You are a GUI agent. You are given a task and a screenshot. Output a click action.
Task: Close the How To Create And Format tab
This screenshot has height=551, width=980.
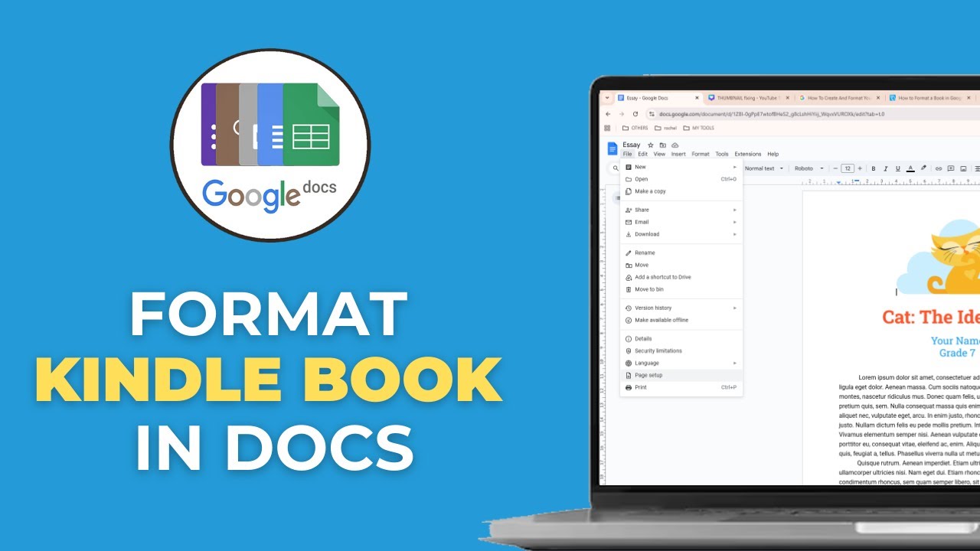(x=877, y=98)
